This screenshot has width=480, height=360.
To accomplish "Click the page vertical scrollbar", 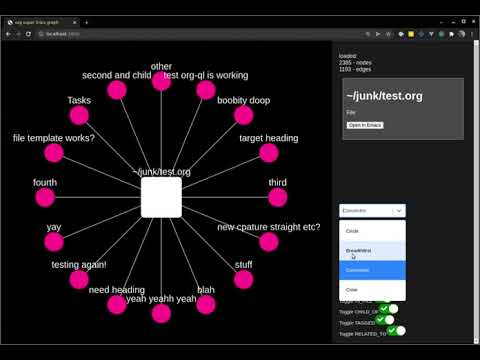I will point(476,192).
